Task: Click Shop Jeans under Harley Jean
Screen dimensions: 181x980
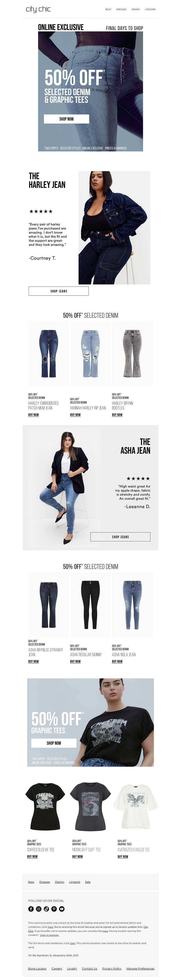Action: [x=59, y=291]
